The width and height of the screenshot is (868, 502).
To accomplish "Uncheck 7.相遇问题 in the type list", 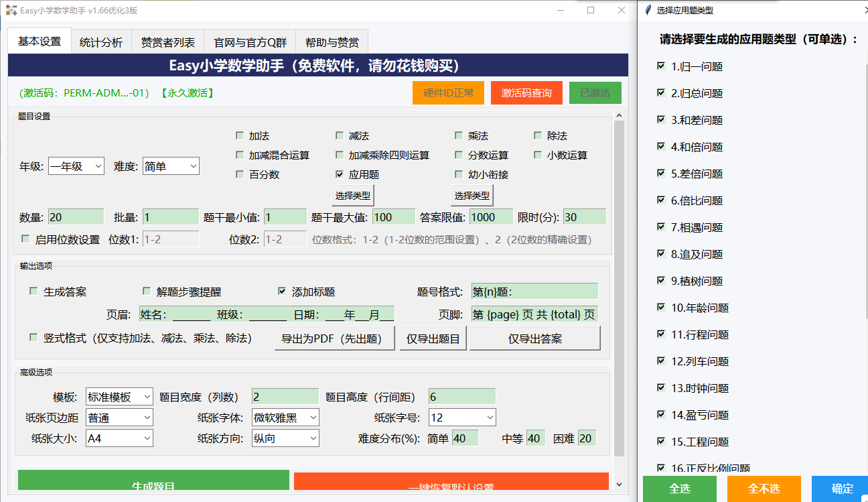I will point(660,227).
